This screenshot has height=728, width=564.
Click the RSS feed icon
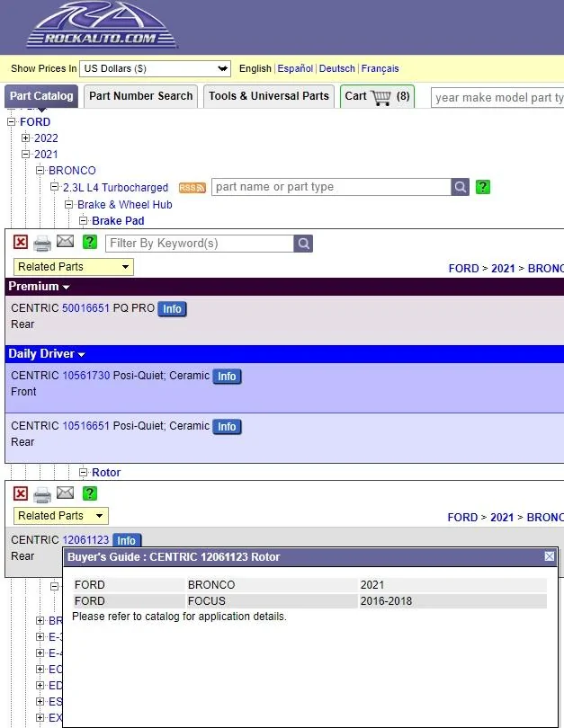192,188
